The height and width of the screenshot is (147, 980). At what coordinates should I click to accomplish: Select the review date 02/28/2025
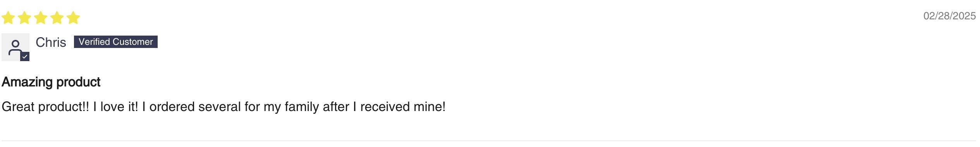click(x=949, y=16)
